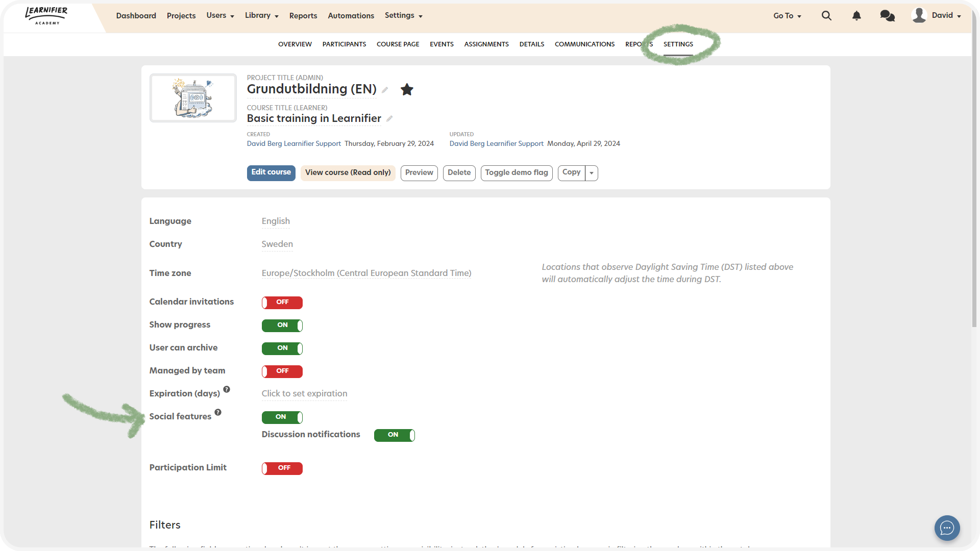Toggle the favorite star for Grundutbildning
Image resolution: width=980 pixels, height=551 pixels.
point(407,89)
